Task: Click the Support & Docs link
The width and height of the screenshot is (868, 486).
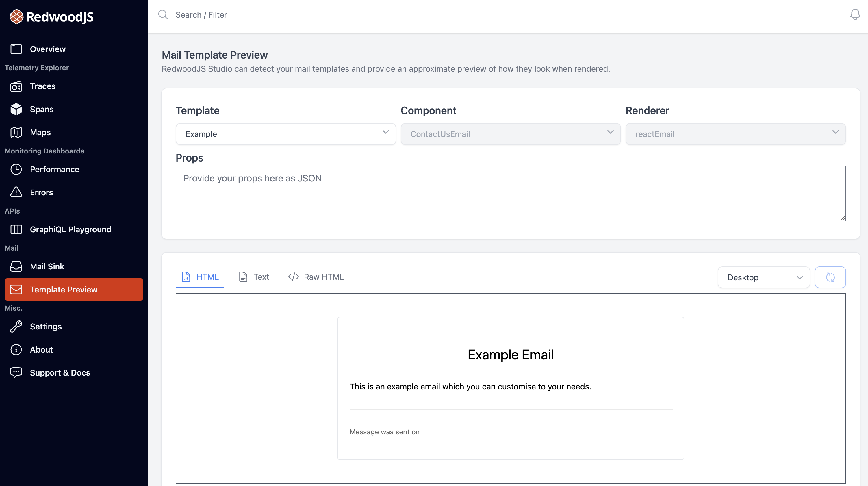Action: point(60,372)
